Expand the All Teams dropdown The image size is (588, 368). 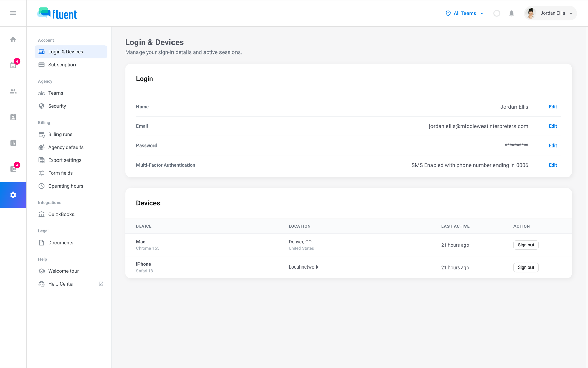(465, 13)
